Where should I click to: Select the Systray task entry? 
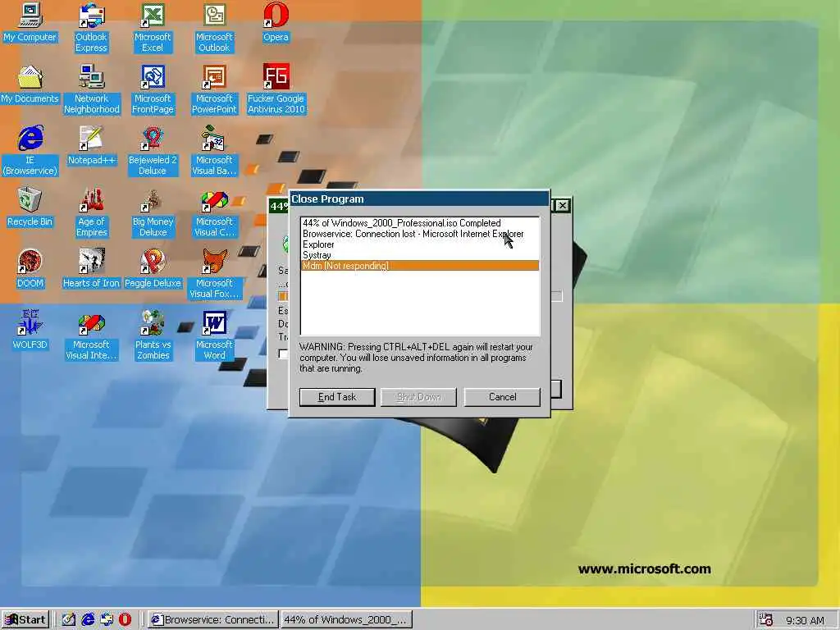420,255
